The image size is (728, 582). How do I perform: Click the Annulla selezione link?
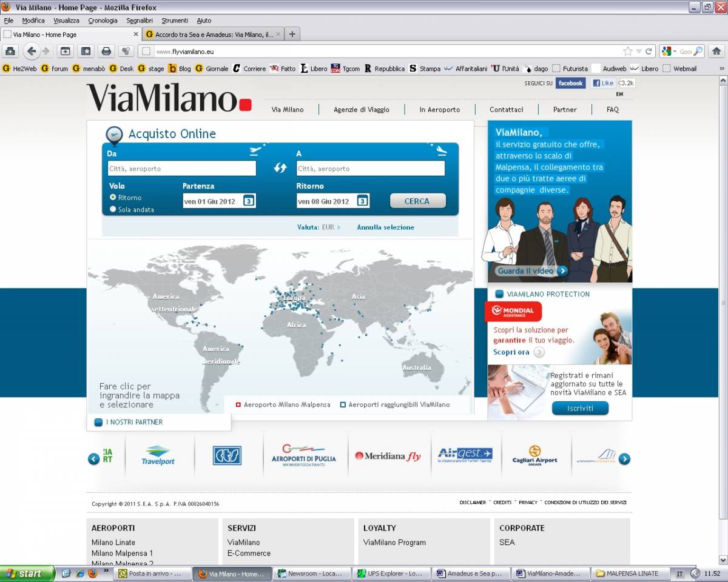(386, 227)
